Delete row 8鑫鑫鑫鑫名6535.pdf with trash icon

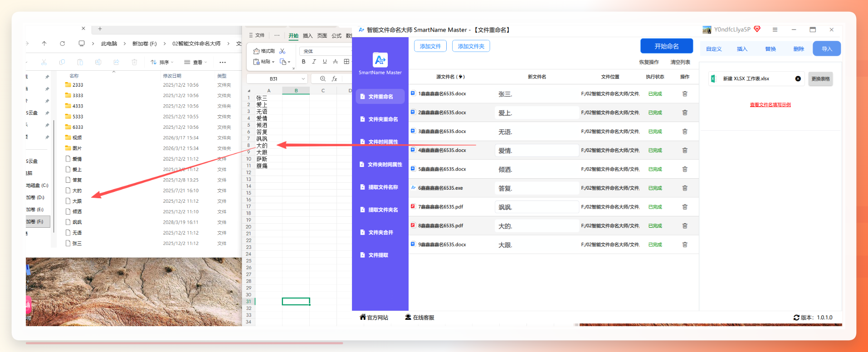coord(685,225)
